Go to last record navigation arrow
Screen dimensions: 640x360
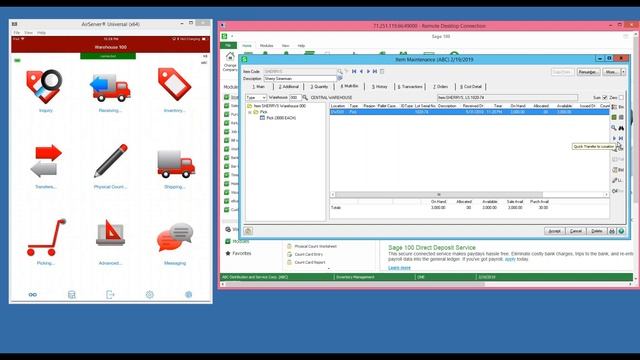[375, 71]
